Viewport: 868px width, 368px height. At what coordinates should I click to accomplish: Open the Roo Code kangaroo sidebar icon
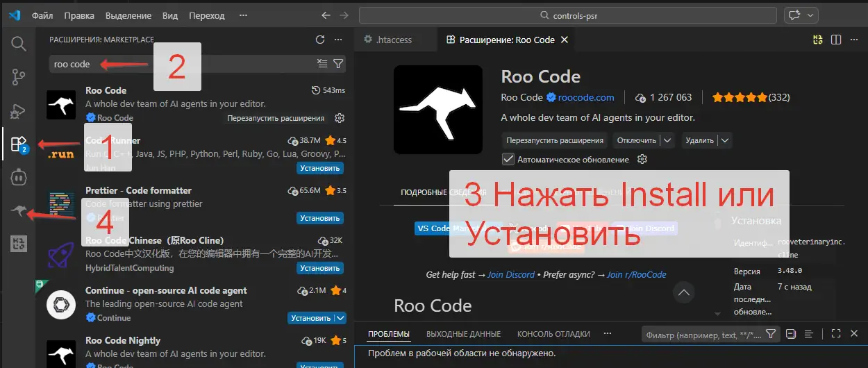pyautogui.click(x=19, y=211)
